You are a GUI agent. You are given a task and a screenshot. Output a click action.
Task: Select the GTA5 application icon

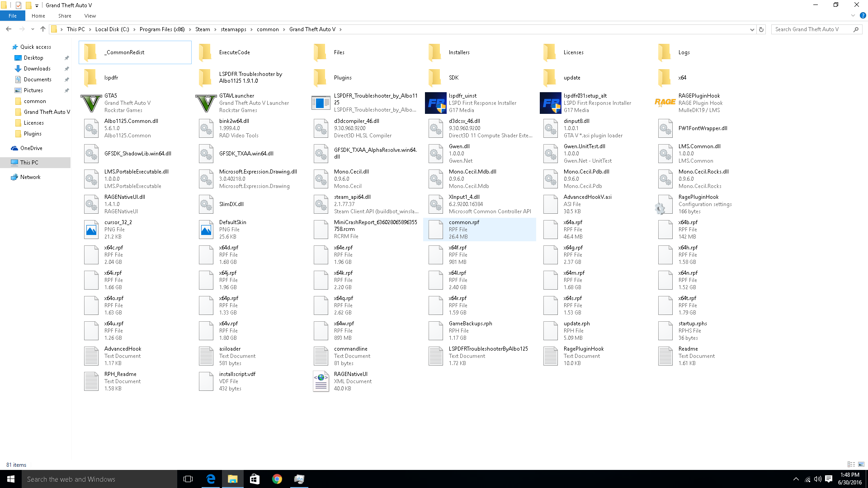pyautogui.click(x=91, y=103)
